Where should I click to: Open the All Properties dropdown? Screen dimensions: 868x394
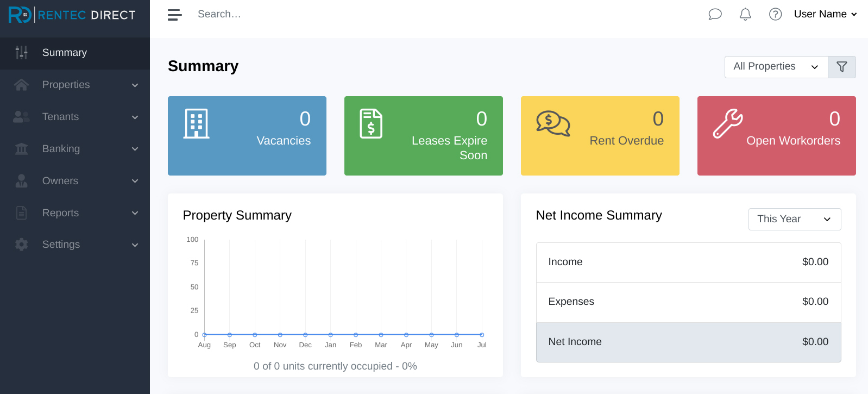click(x=776, y=67)
